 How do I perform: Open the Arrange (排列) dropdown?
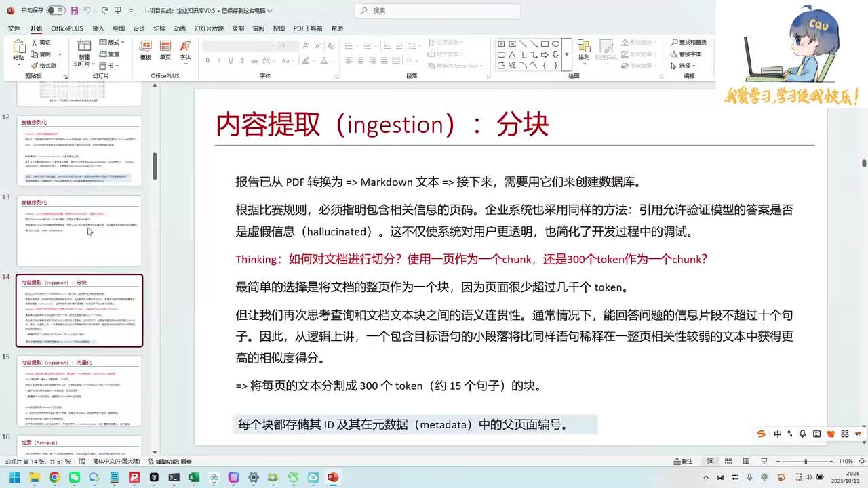tap(584, 52)
